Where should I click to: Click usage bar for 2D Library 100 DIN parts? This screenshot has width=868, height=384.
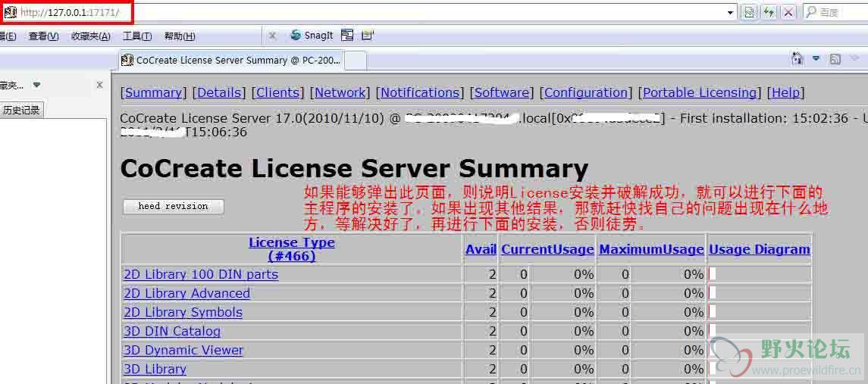pyautogui.click(x=713, y=274)
